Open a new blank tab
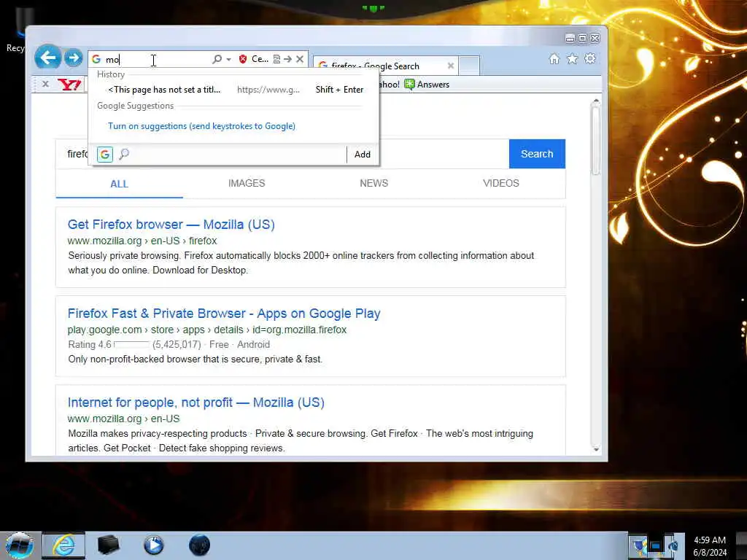747x560 pixels. [x=469, y=66]
